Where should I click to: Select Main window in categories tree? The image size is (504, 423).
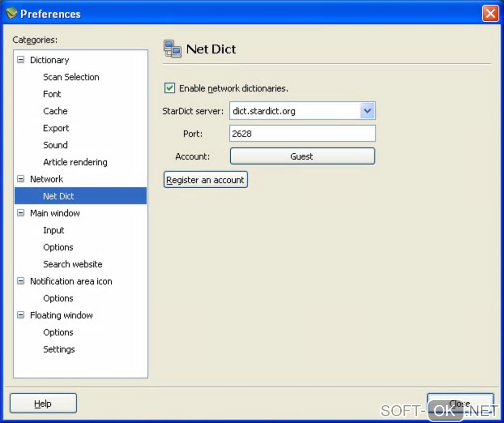[x=55, y=213]
